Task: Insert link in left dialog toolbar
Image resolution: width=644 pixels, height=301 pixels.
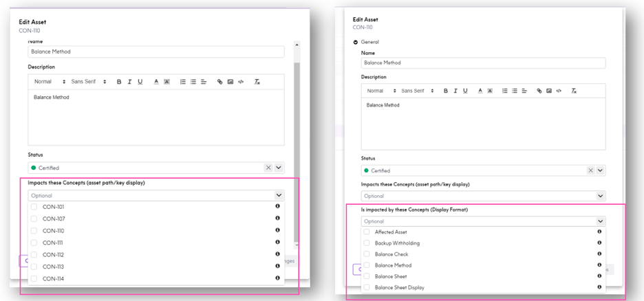Action: coord(219,82)
